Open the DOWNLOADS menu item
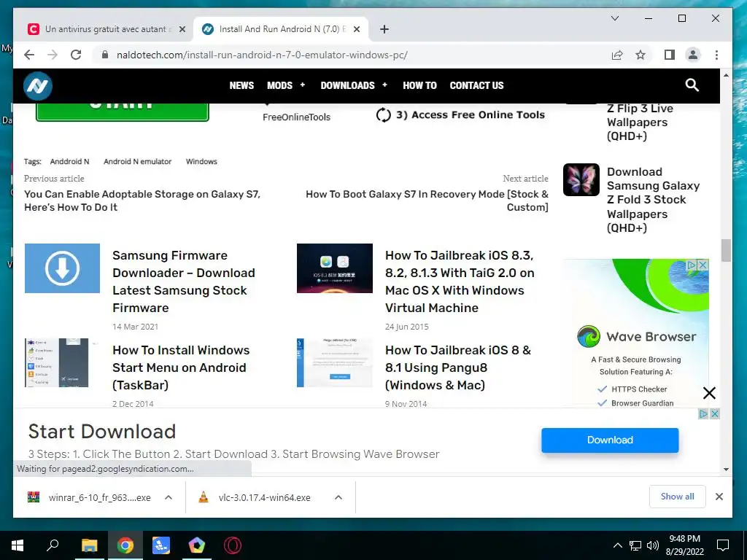The height and width of the screenshot is (560, 747). click(x=348, y=85)
